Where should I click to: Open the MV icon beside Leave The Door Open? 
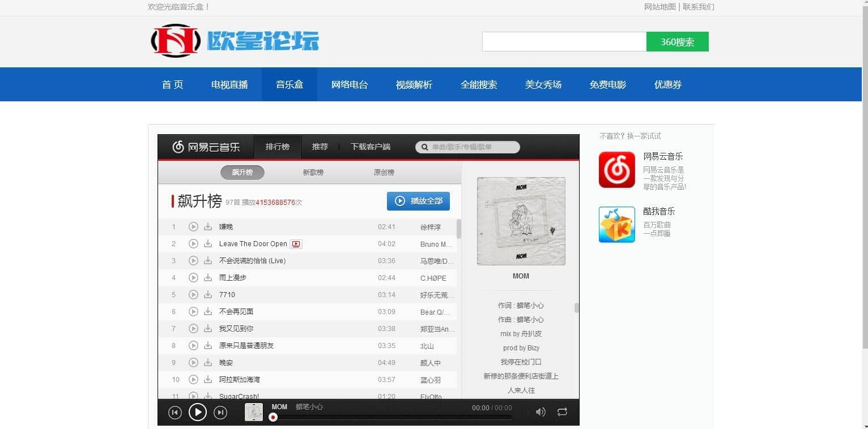click(296, 244)
